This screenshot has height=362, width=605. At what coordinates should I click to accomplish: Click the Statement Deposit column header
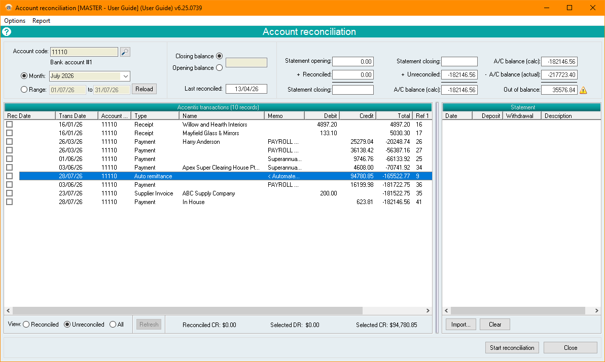click(x=487, y=116)
